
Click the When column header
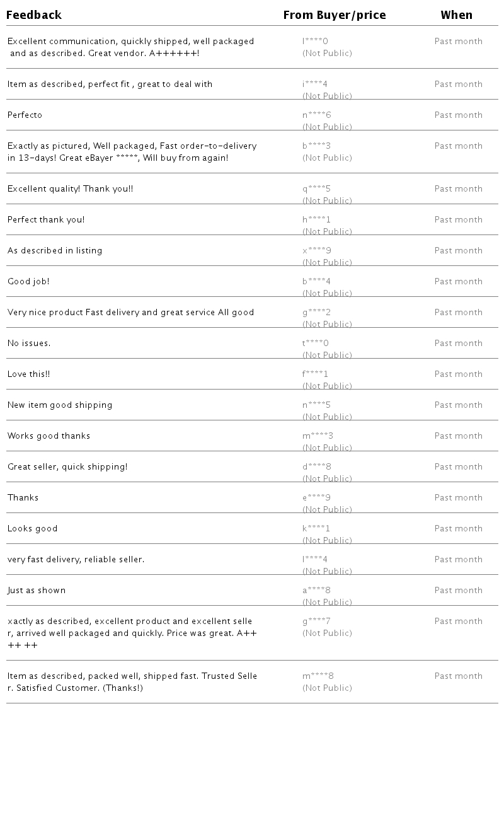pos(457,15)
